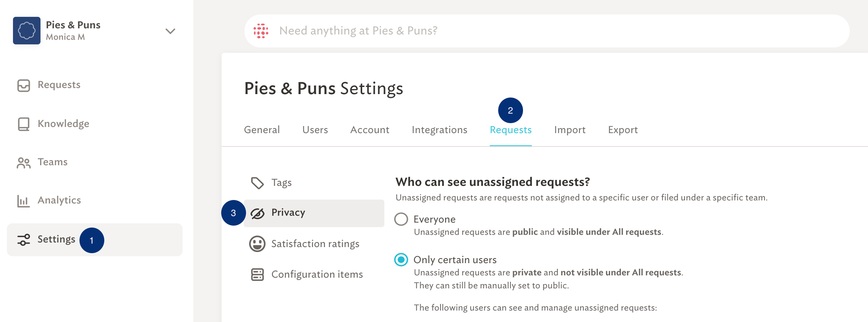Screen dimensions: 868x322
Task: Open Knowledge via its book icon
Action: coord(24,124)
